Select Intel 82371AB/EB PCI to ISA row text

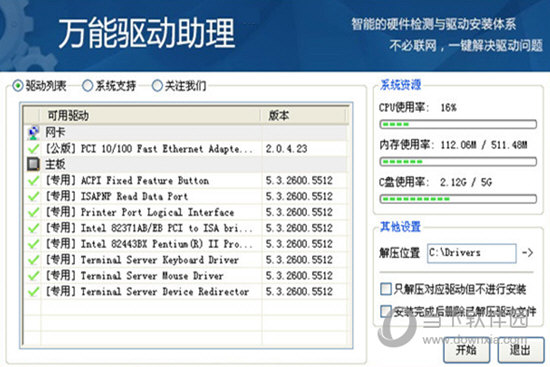point(149,228)
